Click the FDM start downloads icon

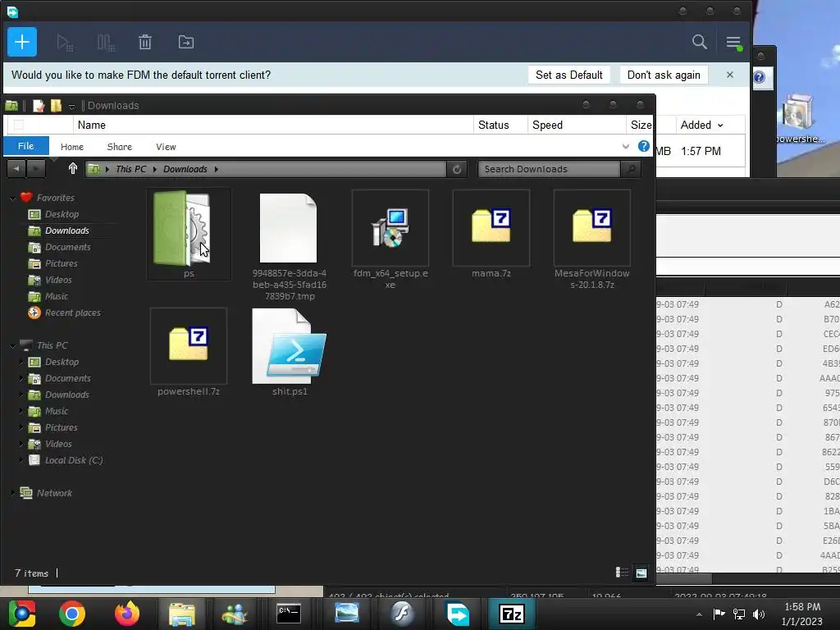(x=65, y=43)
